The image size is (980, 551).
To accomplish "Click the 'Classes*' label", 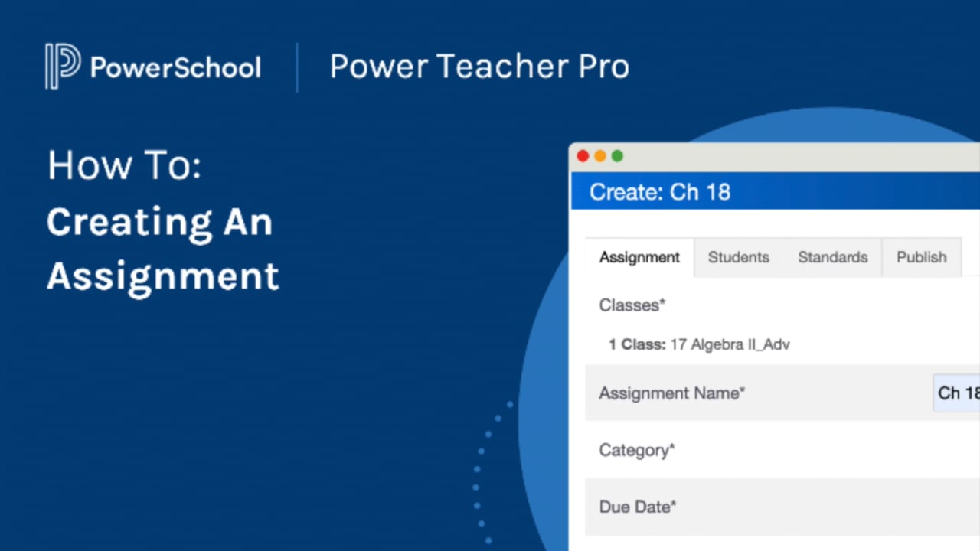I will tap(632, 305).
